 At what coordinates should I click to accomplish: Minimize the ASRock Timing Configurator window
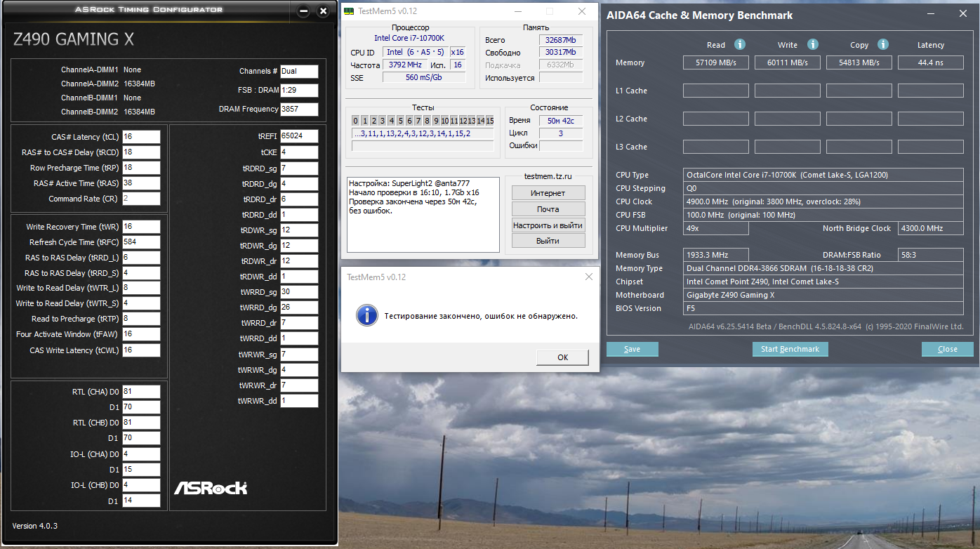[x=303, y=11]
